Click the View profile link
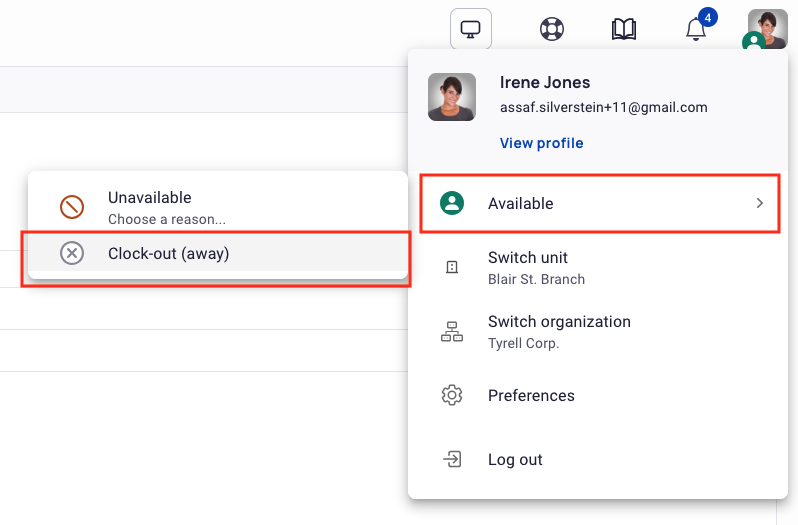The width and height of the screenshot is (798, 525). [x=541, y=143]
